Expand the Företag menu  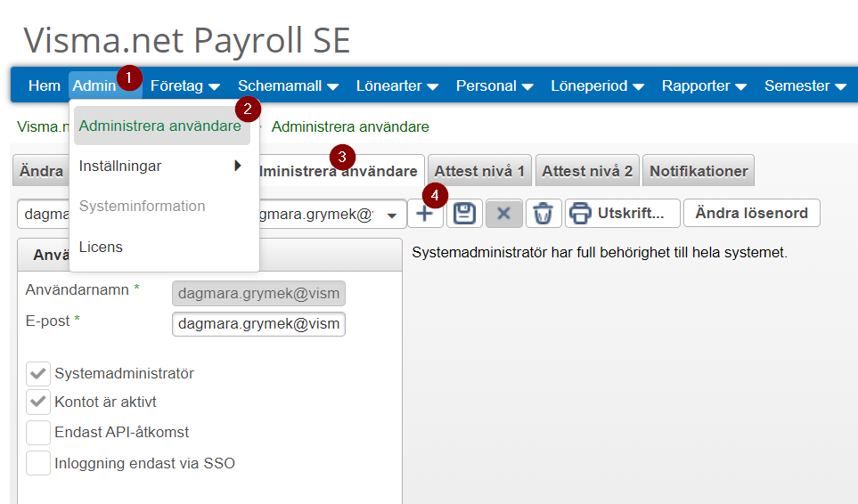point(185,85)
